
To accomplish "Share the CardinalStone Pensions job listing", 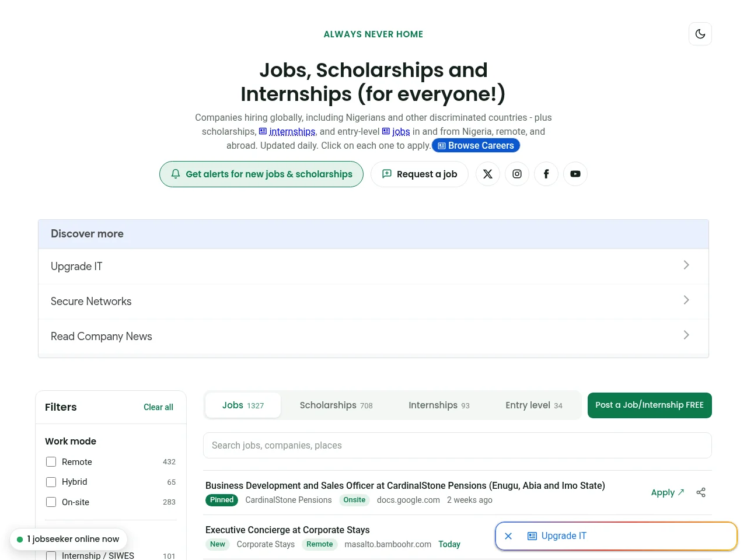I will point(701,492).
